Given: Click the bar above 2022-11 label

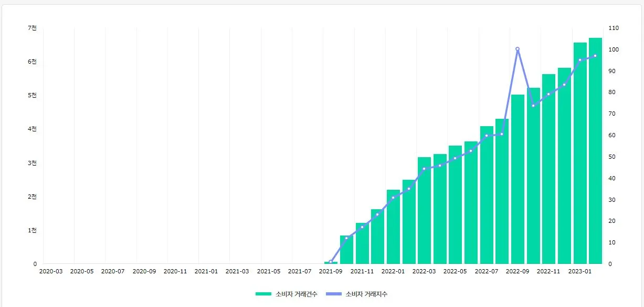Looking at the screenshot, I should tap(548, 169).
